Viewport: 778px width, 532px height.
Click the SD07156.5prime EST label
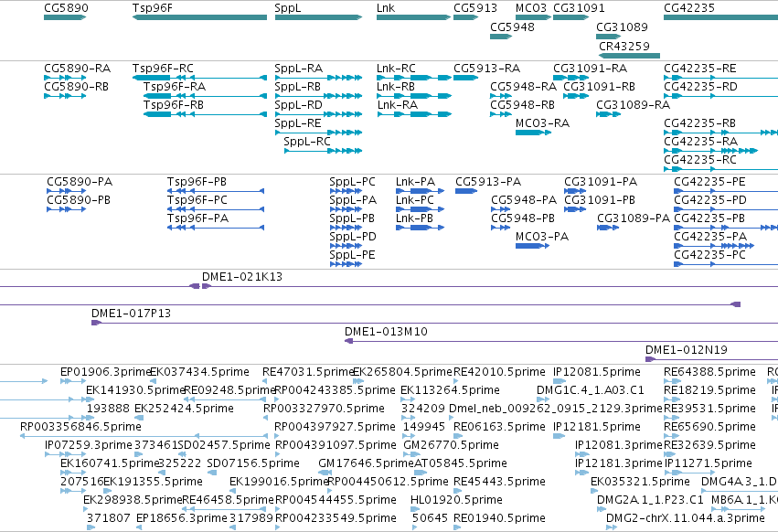point(253,463)
